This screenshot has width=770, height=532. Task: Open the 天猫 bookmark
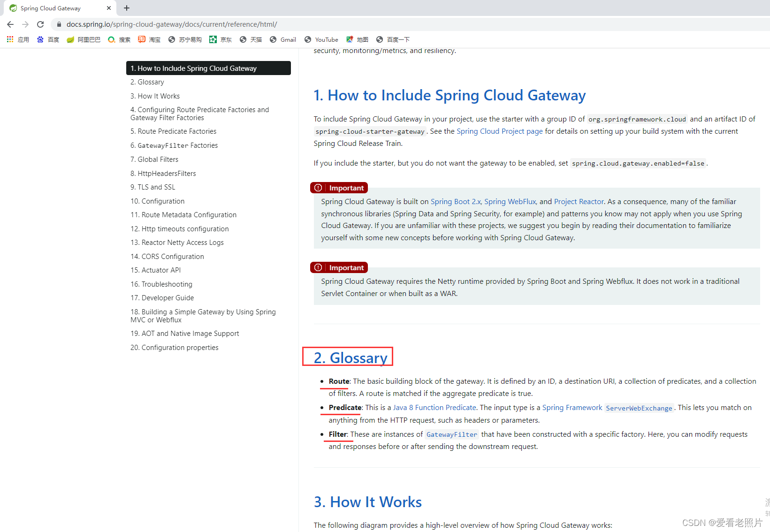pos(251,39)
